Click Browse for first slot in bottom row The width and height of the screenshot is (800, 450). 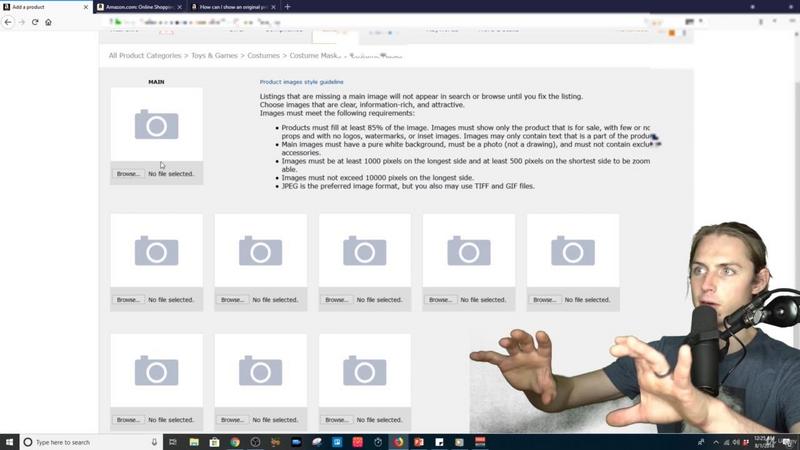128,420
